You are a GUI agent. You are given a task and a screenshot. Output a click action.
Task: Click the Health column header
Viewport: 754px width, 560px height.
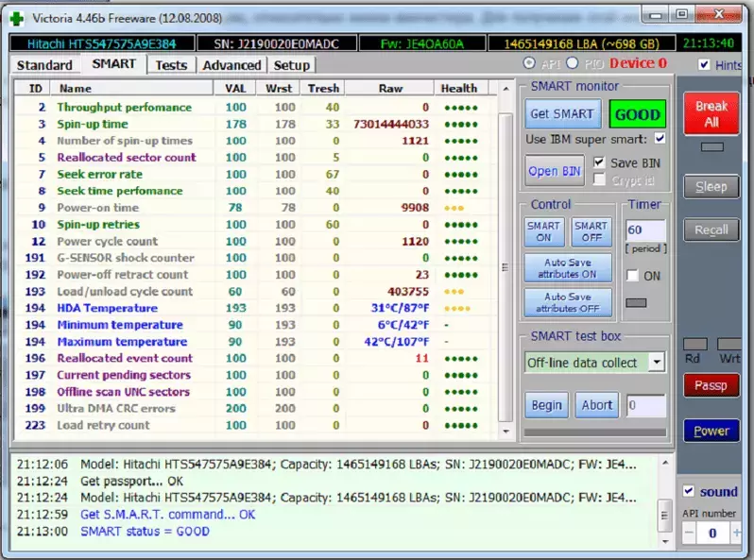(x=459, y=89)
